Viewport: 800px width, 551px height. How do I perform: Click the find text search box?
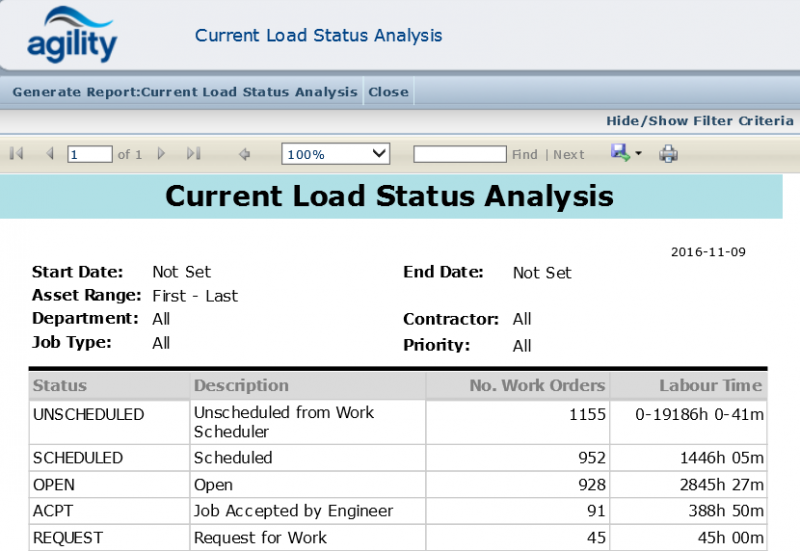(x=459, y=154)
